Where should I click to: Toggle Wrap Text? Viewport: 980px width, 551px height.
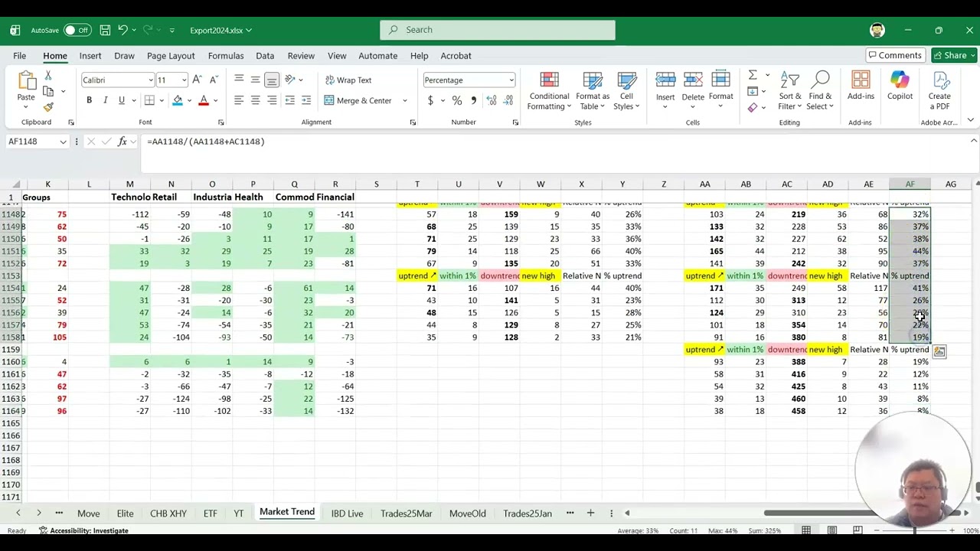[348, 80]
